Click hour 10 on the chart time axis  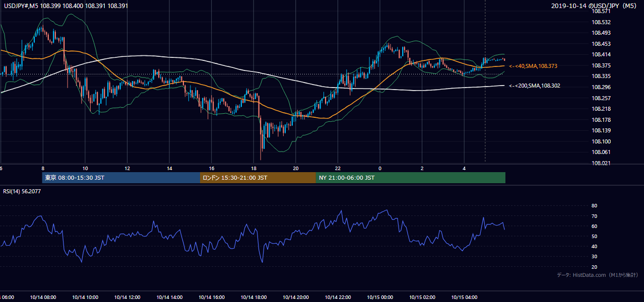point(85,169)
